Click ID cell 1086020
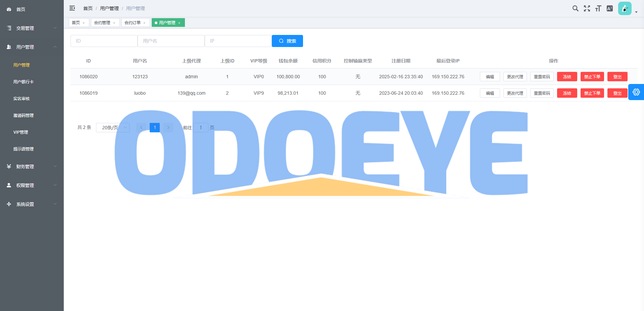This screenshot has height=311, width=644. 89,77
